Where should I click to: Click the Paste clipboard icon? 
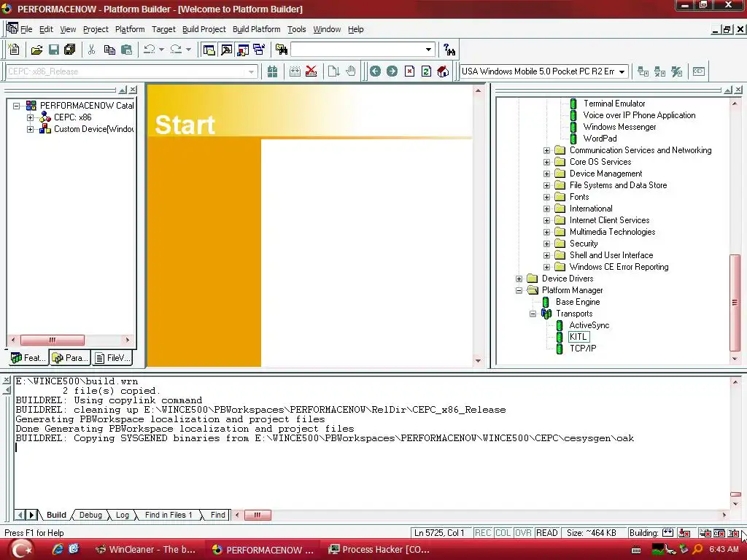coord(126,50)
